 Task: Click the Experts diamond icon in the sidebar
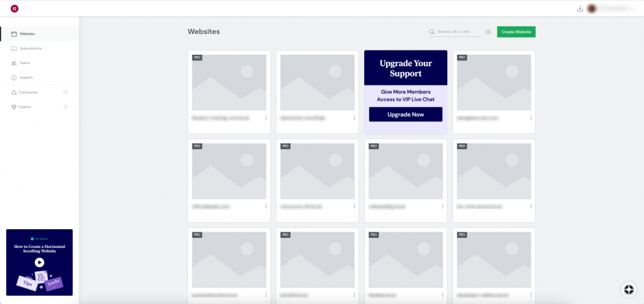(14, 107)
